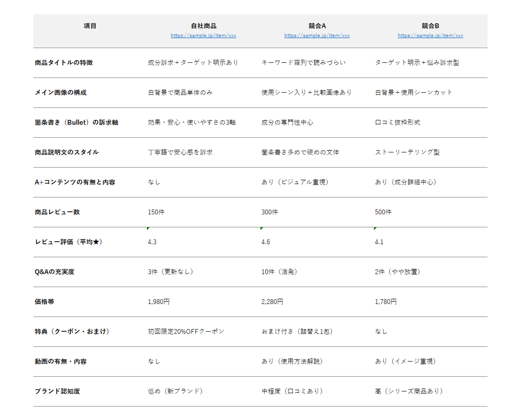Click cell ストーリーテリング型
Image resolution: width=520 pixels, height=420 pixels.
tap(407, 152)
